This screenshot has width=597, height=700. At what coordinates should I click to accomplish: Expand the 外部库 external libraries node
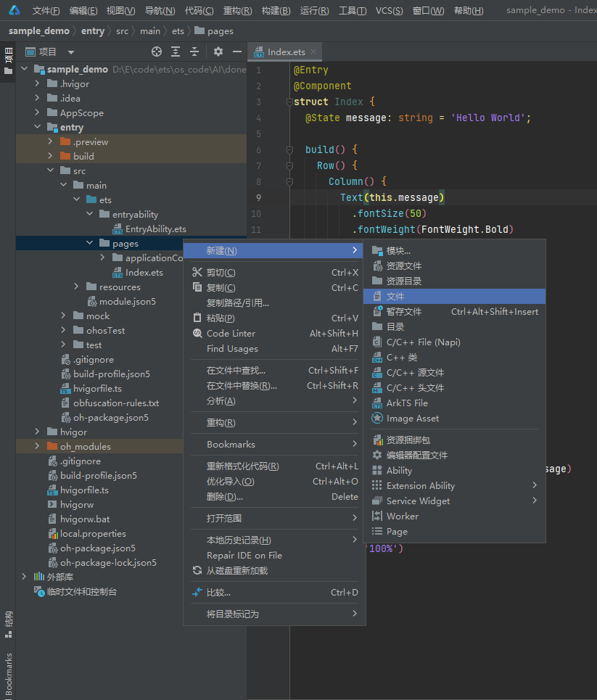25,577
